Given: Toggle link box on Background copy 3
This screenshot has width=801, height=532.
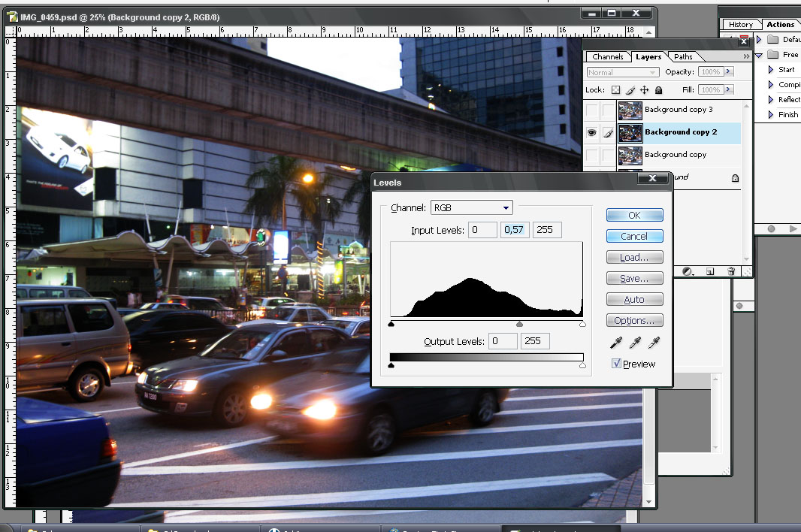Looking at the screenshot, I should pos(607,110).
